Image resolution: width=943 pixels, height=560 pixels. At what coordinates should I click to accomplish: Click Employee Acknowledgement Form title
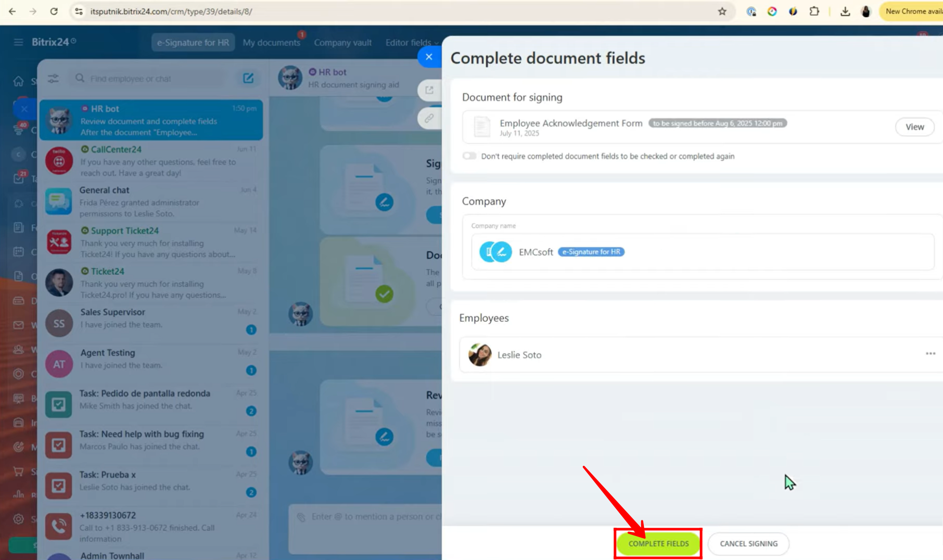click(x=571, y=123)
